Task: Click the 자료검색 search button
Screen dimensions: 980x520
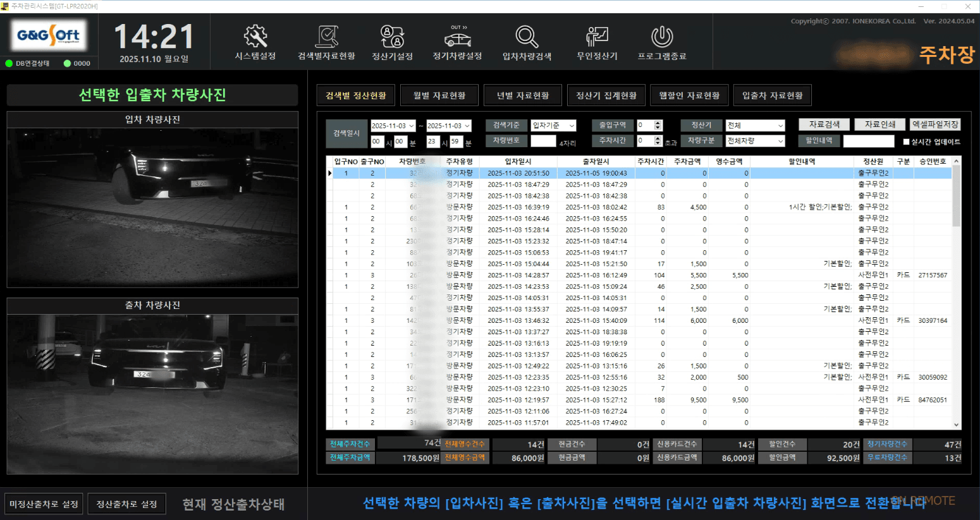Action: (824, 124)
